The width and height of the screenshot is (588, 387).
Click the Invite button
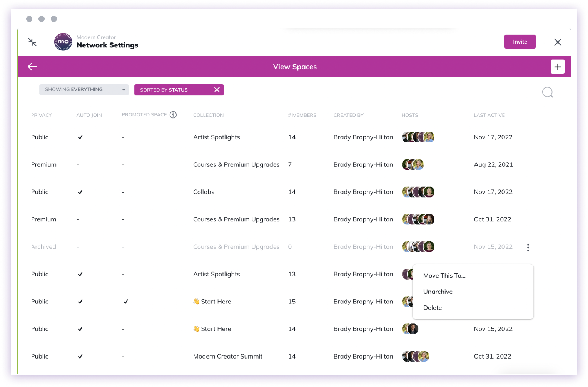coord(520,42)
